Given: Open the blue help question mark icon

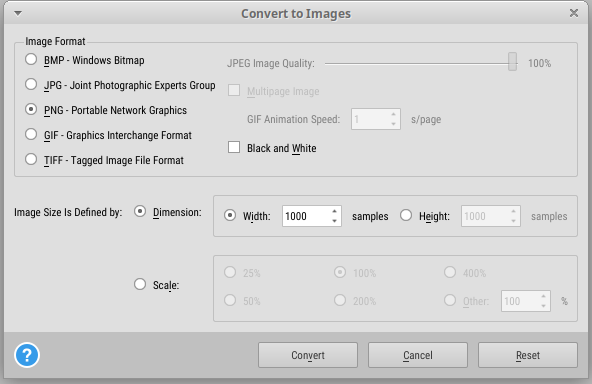Looking at the screenshot, I should click(x=27, y=355).
